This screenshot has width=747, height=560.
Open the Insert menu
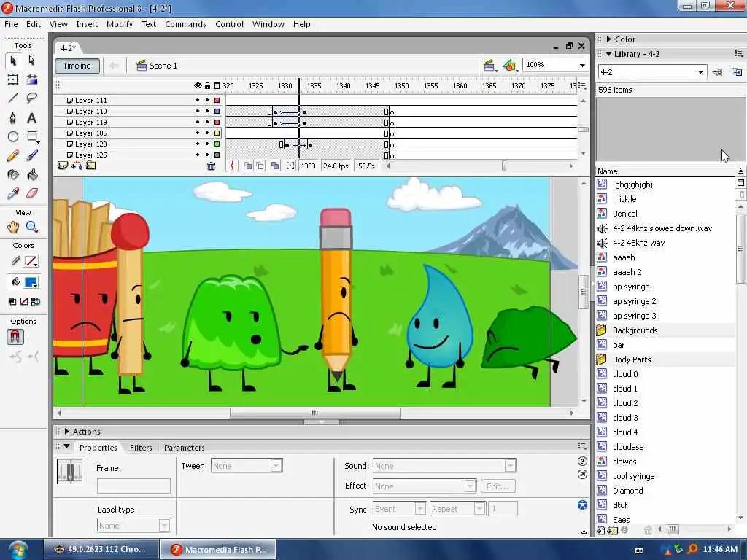[87, 24]
